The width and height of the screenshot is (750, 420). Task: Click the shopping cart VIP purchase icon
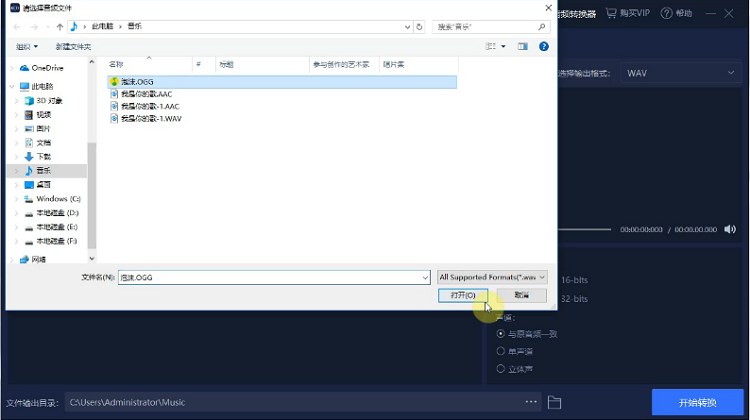pos(611,13)
